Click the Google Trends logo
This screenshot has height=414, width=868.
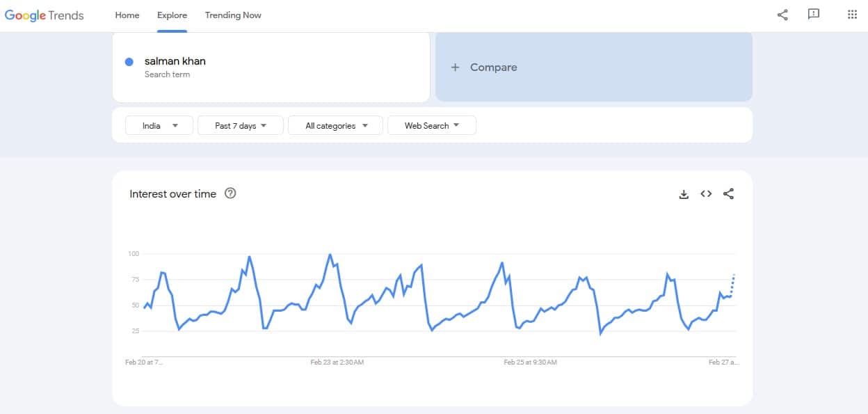point(45,15)
